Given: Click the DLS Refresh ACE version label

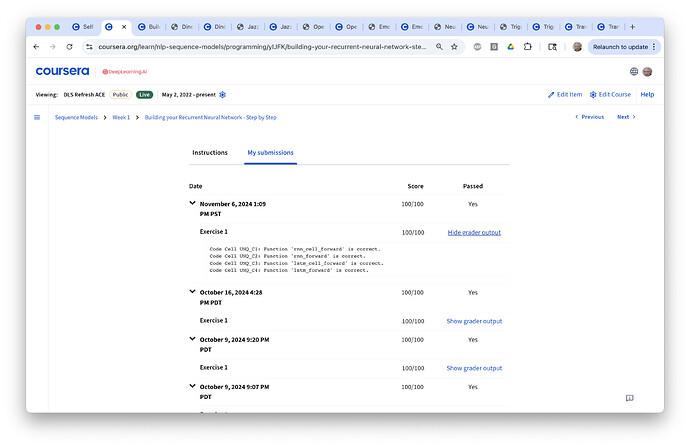Looking at the screenshot, I should pos(84,95).
